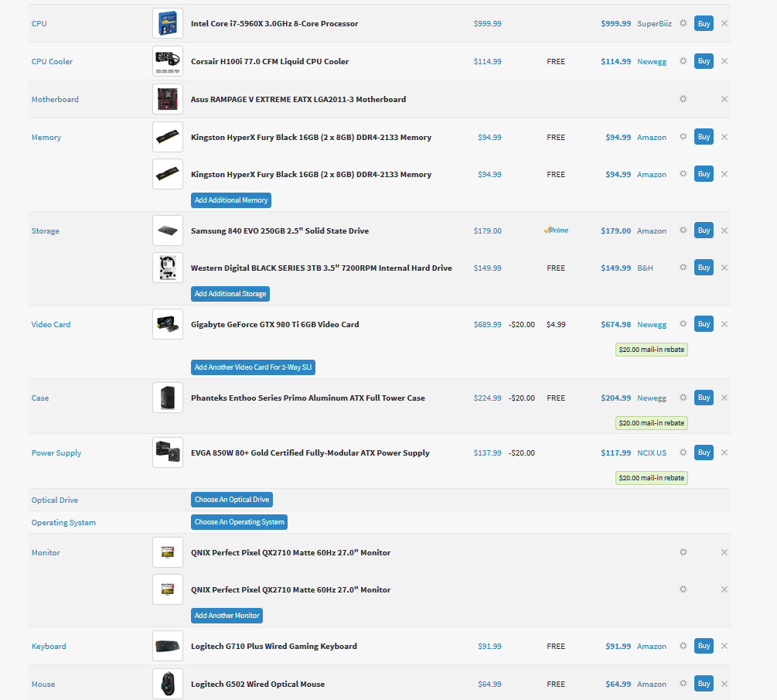Remove the Logitech G710 Plus keyboard
The height and width of the screenshot is (700, 777).
point(724,645)
